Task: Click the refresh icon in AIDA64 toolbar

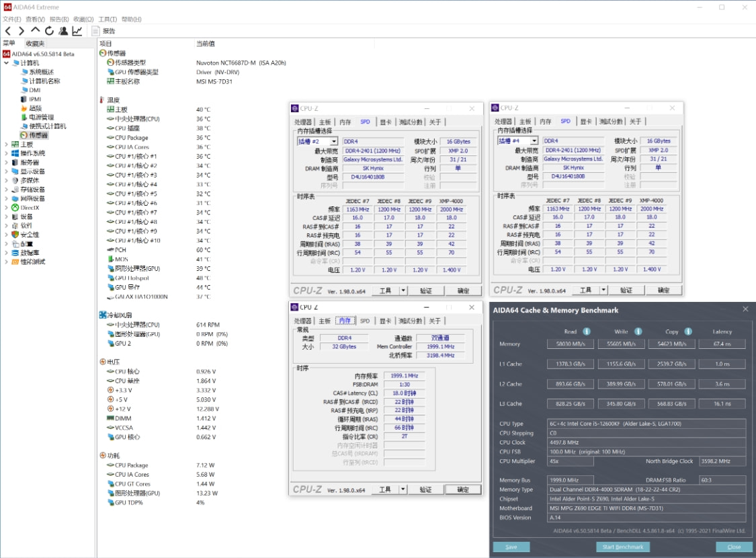Action: point(48,30)
